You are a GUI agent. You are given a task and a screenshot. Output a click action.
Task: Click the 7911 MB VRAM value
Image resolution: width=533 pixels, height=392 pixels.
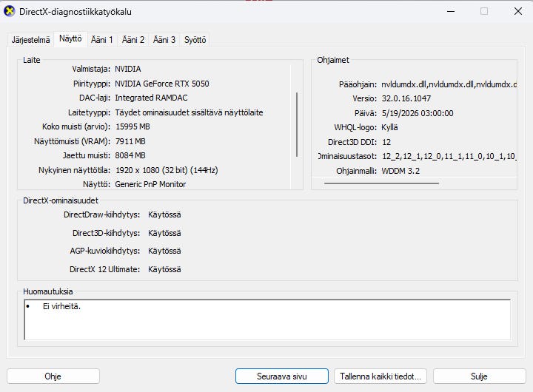(x=130, y=141)
